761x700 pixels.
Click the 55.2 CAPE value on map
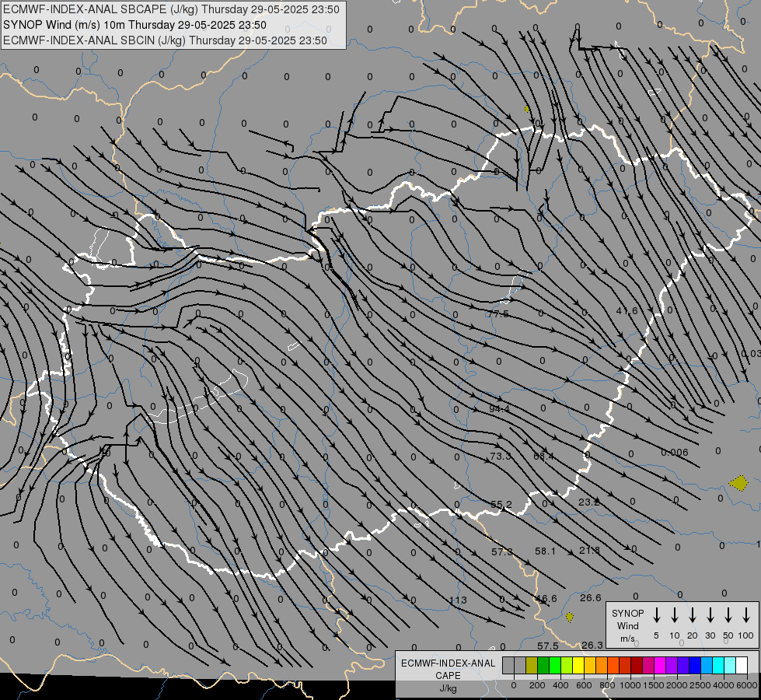(x=501, y=505)
